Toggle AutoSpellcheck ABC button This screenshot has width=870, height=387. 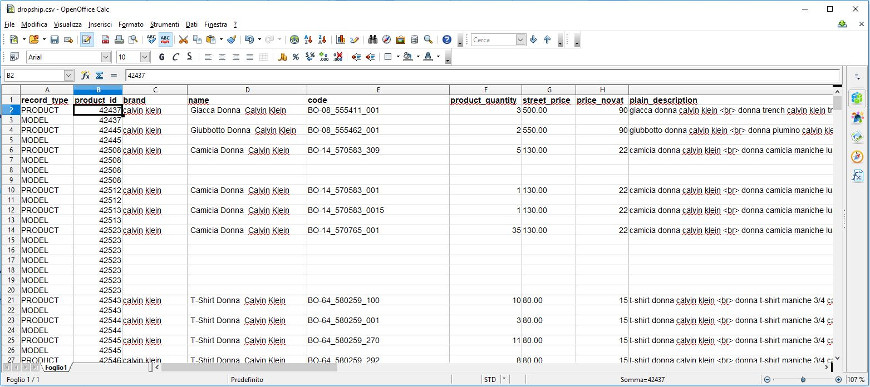[165, 39]
